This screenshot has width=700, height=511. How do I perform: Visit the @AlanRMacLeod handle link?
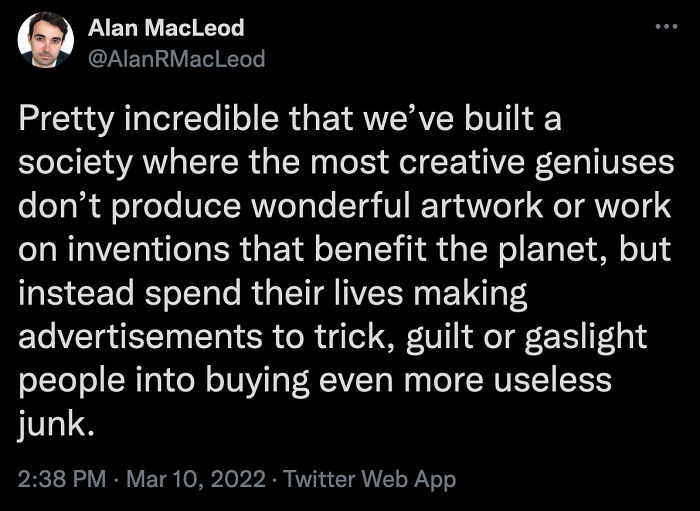pos(177,59)
